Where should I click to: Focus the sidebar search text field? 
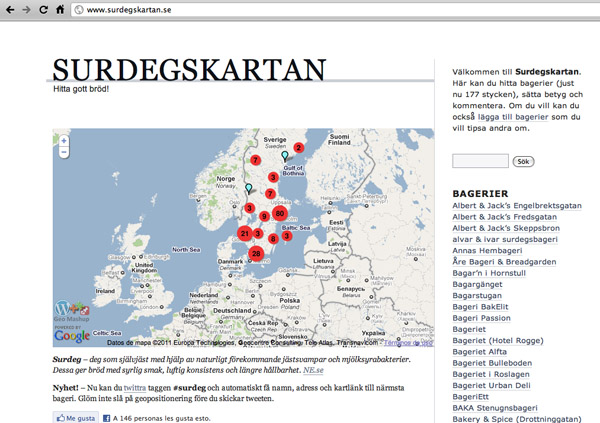pos(480,161)
